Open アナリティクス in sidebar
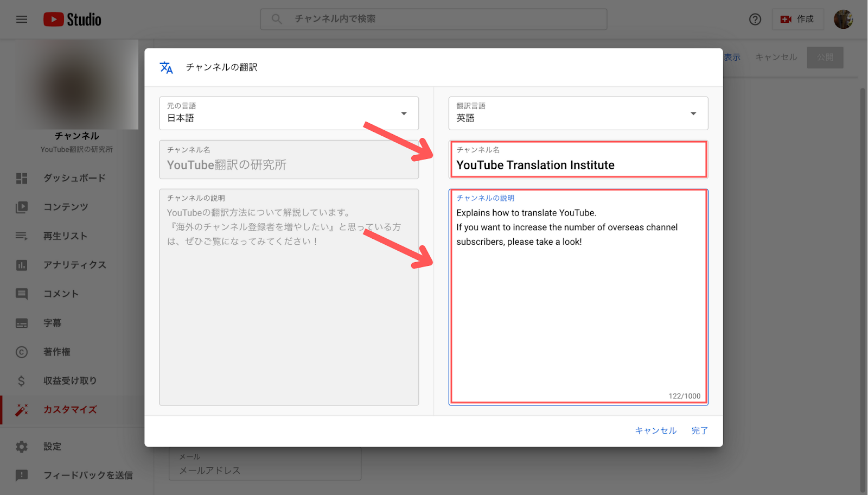Image resolution: width=868 pixels, height=495 pixels. [x=75, y=265]
